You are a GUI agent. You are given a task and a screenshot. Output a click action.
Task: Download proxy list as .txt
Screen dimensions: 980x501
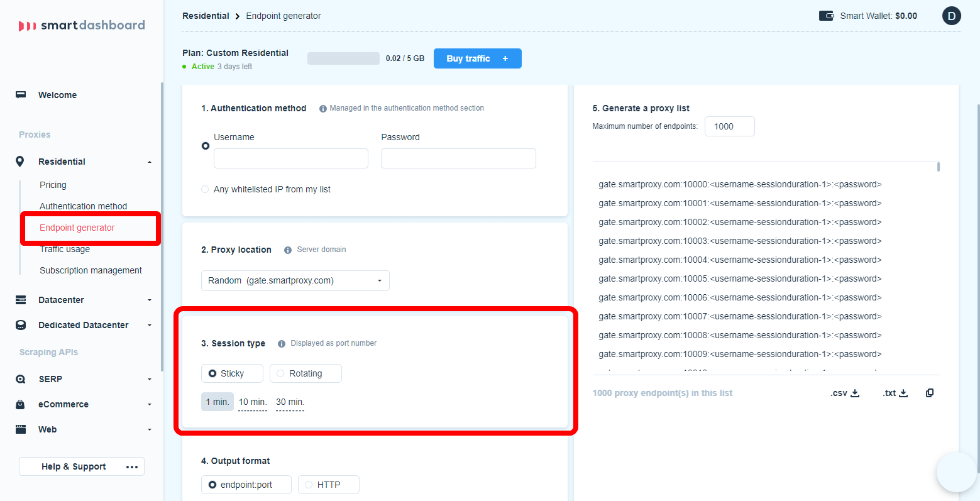[895, 393]
